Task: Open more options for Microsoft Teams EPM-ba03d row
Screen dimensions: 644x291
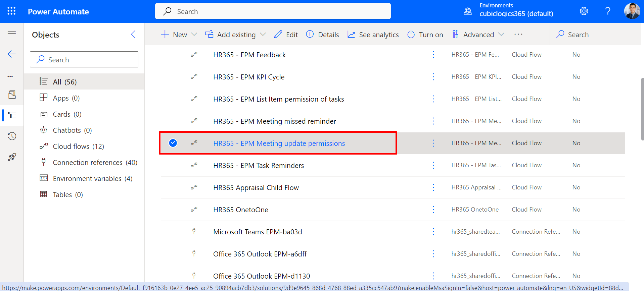Action: click(x=433, y=232)
